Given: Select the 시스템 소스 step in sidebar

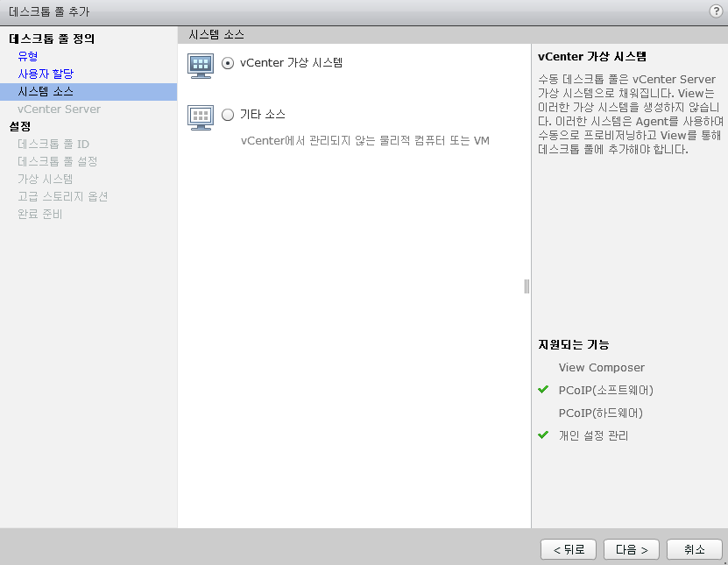Looking at the screenshot, I should 88,91.
